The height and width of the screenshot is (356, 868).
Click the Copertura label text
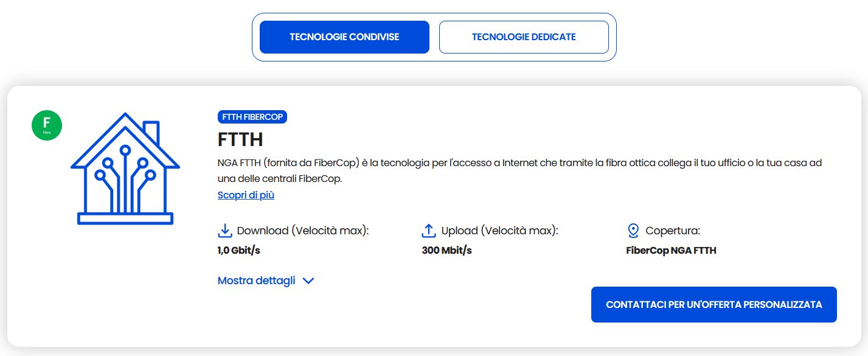coord(673,231)
